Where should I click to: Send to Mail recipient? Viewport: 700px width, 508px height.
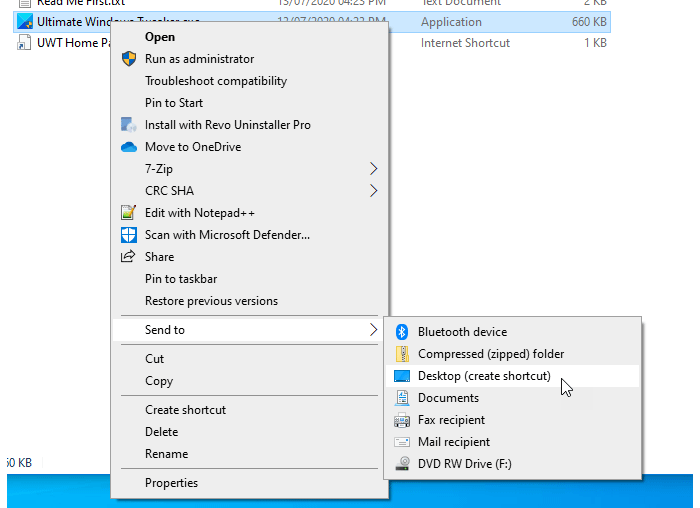454,442
